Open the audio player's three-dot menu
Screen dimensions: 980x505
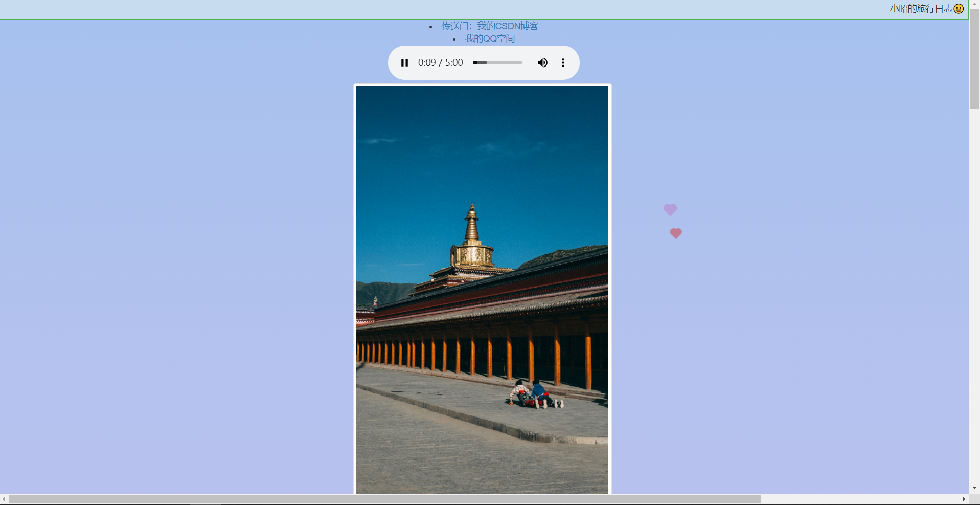[x=563, y=62]
